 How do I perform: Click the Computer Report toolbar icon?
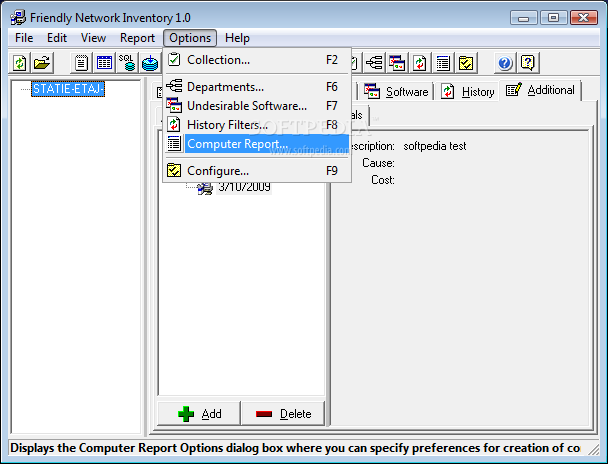pos(443,63)
